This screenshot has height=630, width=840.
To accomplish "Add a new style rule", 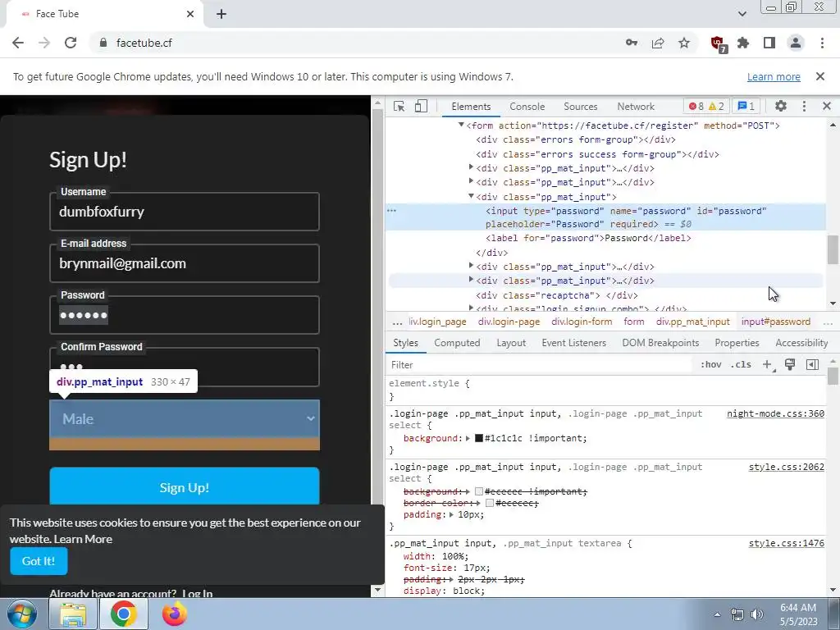I will (x=768, y=365).
